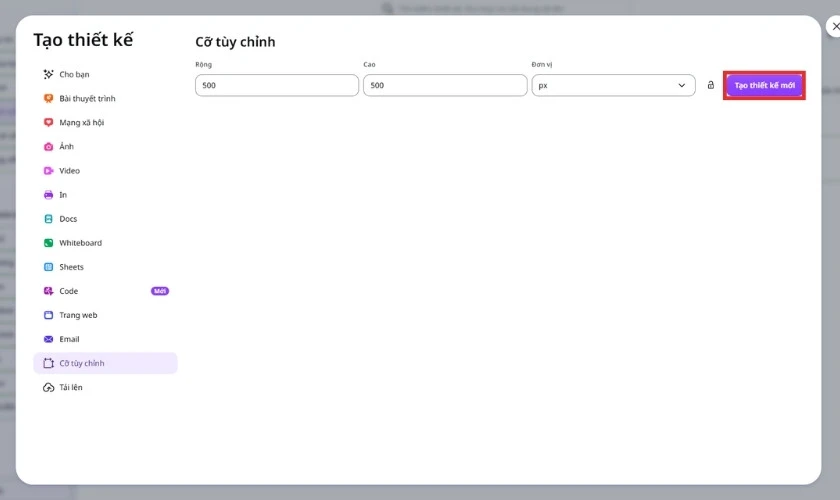
Task: Focus the Cao height input field
Action: 445,85
